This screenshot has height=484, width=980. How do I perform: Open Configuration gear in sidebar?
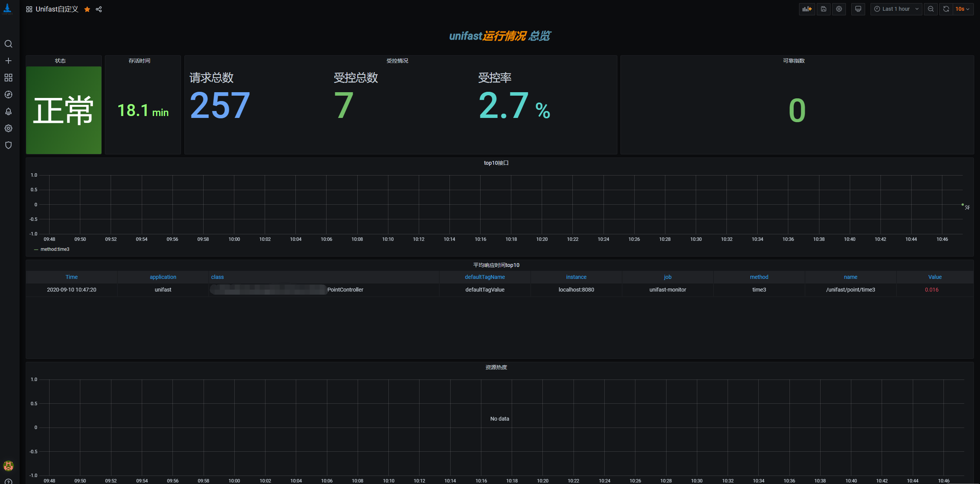8,128
